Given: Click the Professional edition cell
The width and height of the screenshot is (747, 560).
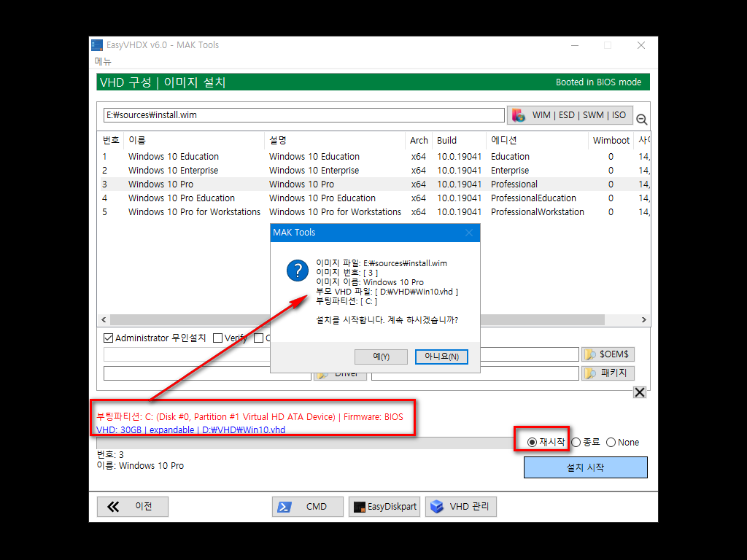Looking at the screenshot, I should (514, 184).
